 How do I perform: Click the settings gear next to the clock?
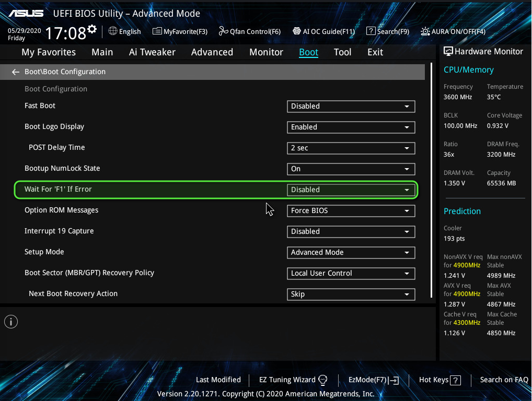92,29
